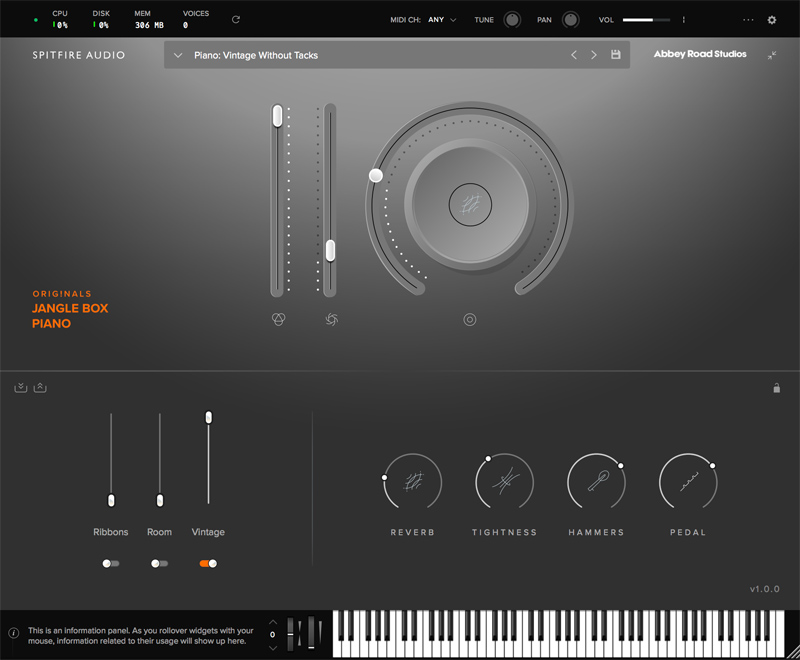800x660 pixels.
Task: Open settings via the gear icon
Action: pos(771,18)
